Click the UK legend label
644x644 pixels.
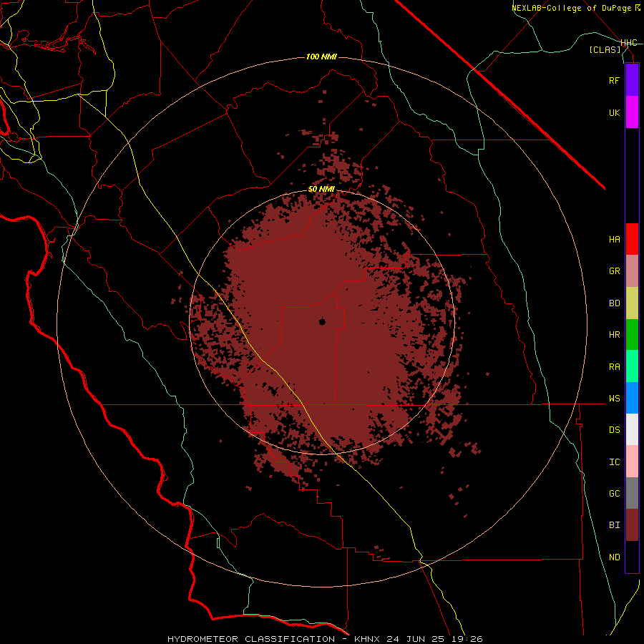[x=614, y=113]
